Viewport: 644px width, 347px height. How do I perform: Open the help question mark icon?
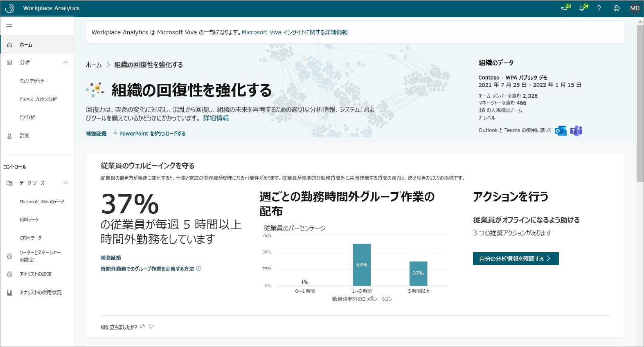click(599, 8)
